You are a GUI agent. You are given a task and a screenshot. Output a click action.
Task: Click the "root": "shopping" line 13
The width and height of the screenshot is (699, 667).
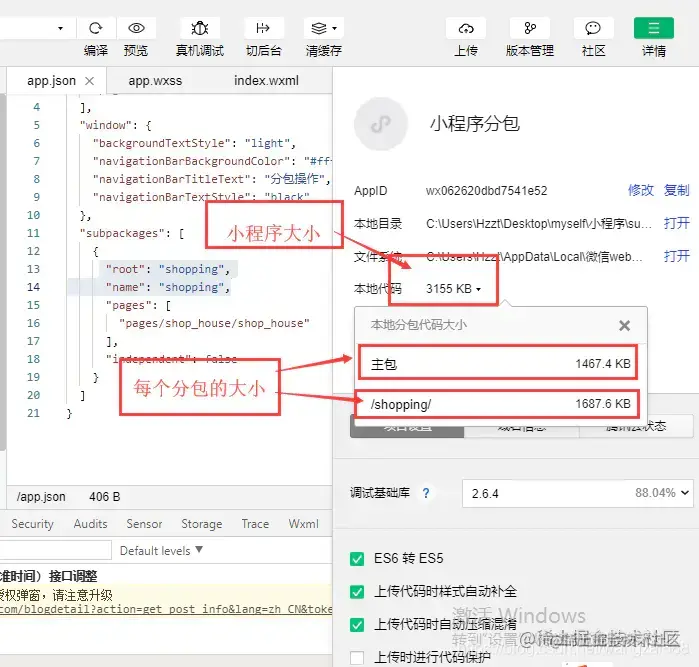tap(168, 269)
